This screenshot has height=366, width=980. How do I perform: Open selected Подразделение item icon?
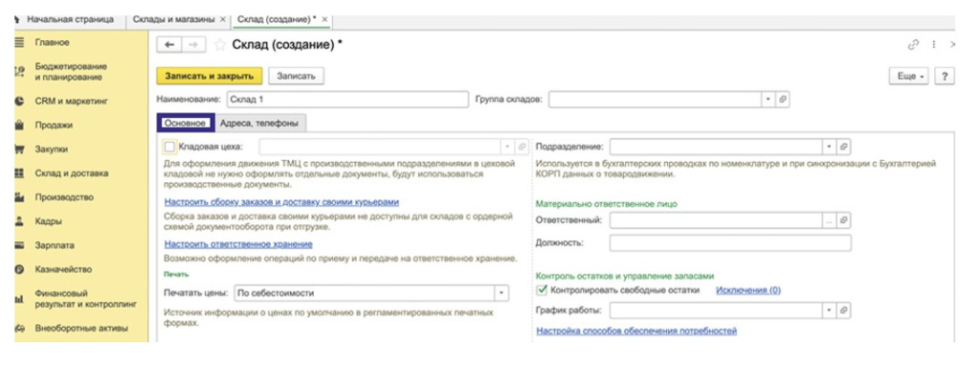click(844, 147)
